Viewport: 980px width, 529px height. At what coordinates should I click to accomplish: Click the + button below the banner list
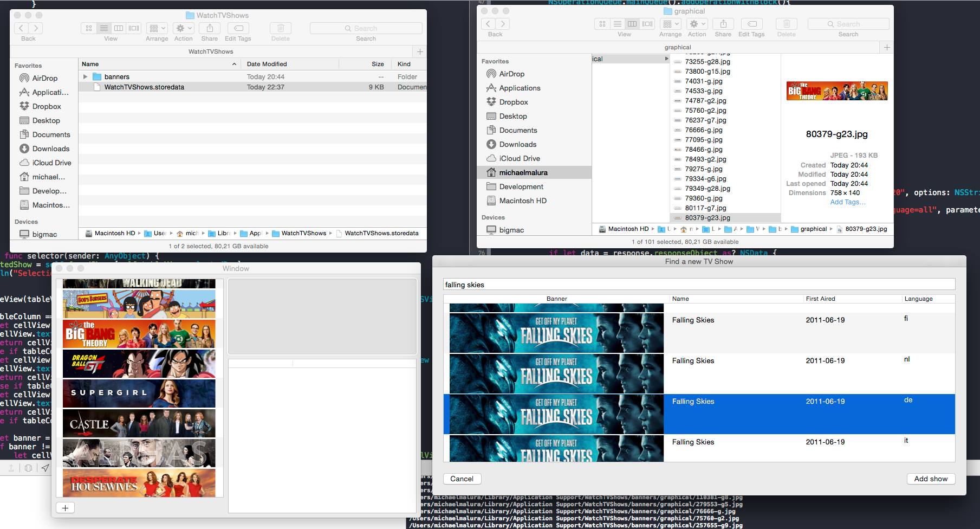tap(65, 507)
